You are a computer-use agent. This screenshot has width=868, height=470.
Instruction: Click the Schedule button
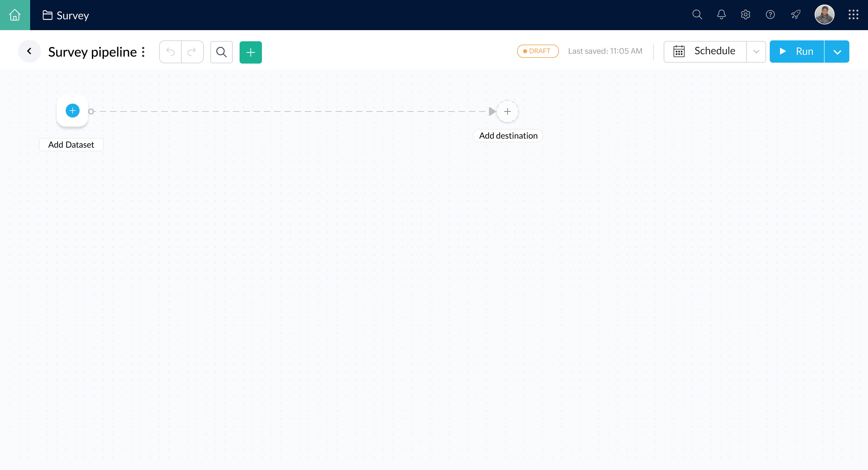coord(705,51)
